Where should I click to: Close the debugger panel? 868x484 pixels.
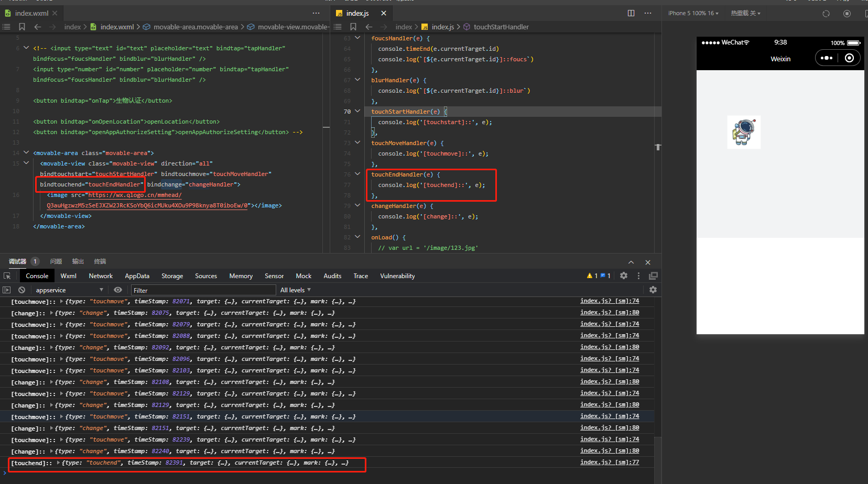click(x=648, y=262)
